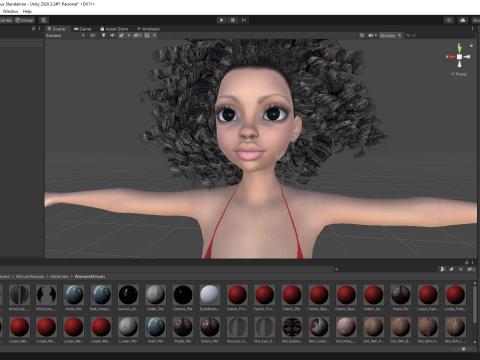Select the Pupils_Pbr material
Image resolution: width=480 pixels, height=360 pixels.
point(183,330)
